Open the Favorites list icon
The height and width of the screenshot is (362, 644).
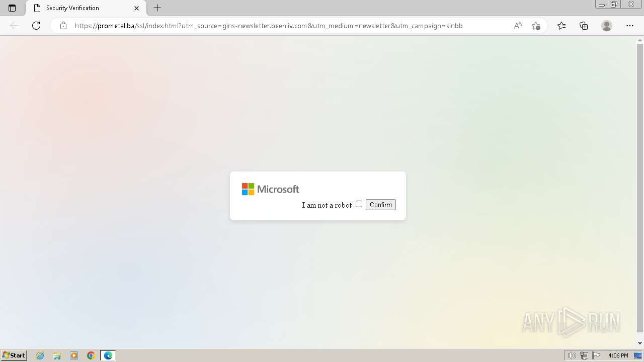pos(561,26)
